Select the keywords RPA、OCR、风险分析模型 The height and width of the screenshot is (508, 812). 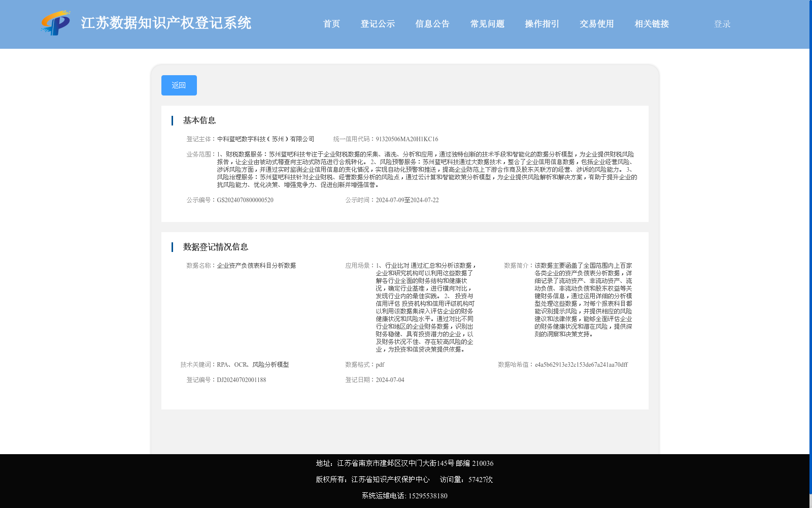pyautogui.click(x=253, y=365)
